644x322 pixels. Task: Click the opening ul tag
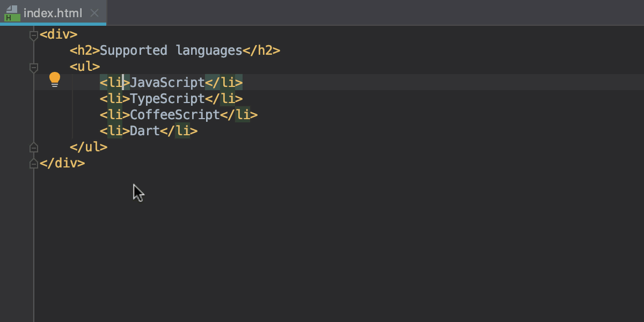coord(85,67)
